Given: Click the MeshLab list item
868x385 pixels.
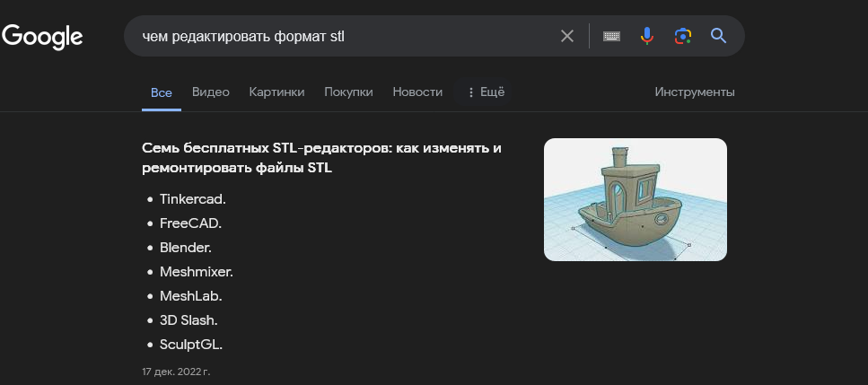Looking at the screenshot, I should click(x=190, y=296).
